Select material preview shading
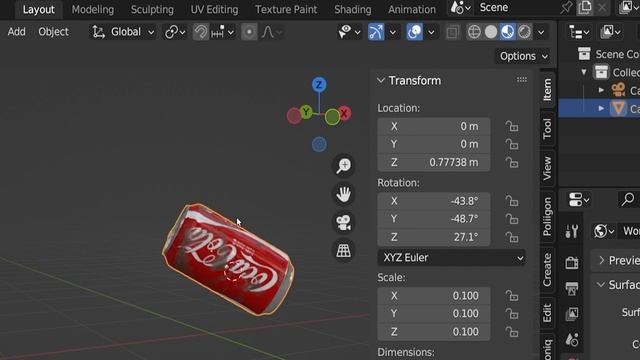The width and height of the screenshot is (640, 360). [507, 32]
